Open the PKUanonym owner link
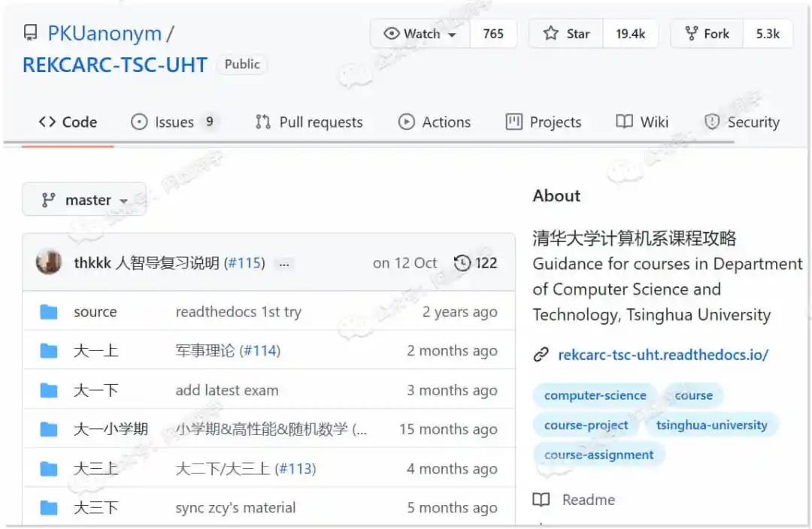This screenshot has height=529, width=812. pyautogui.click(x=105, y=33)
